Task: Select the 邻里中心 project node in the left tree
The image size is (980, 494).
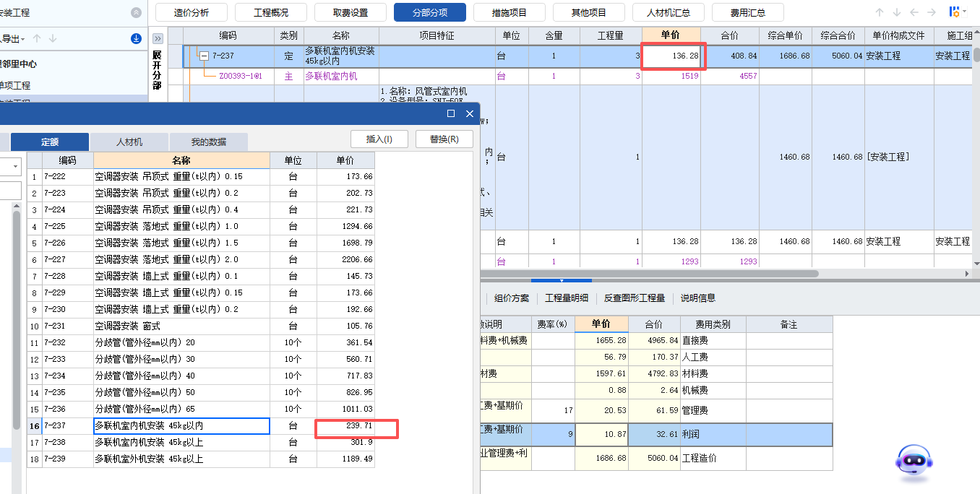Action: click(x=20, y=64)
